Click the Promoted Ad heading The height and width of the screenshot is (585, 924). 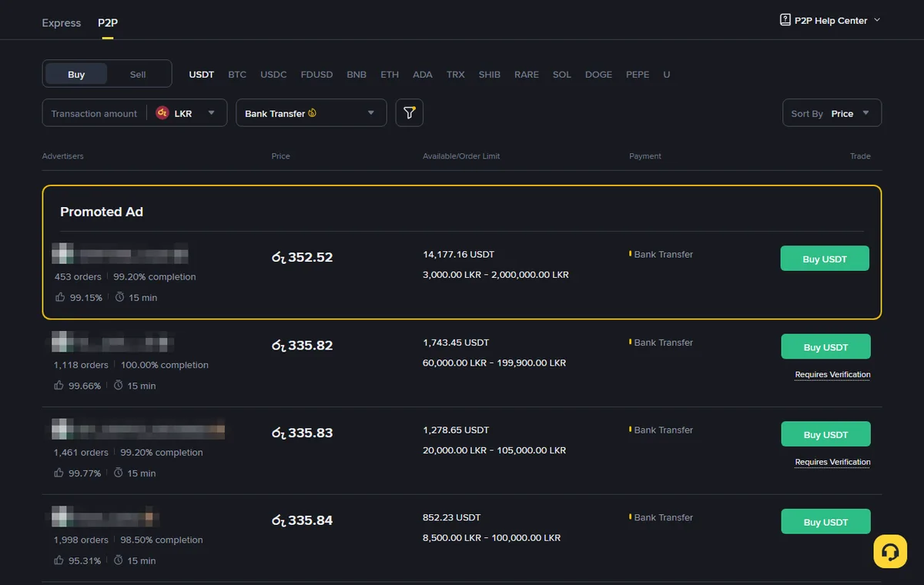[102, 212]
